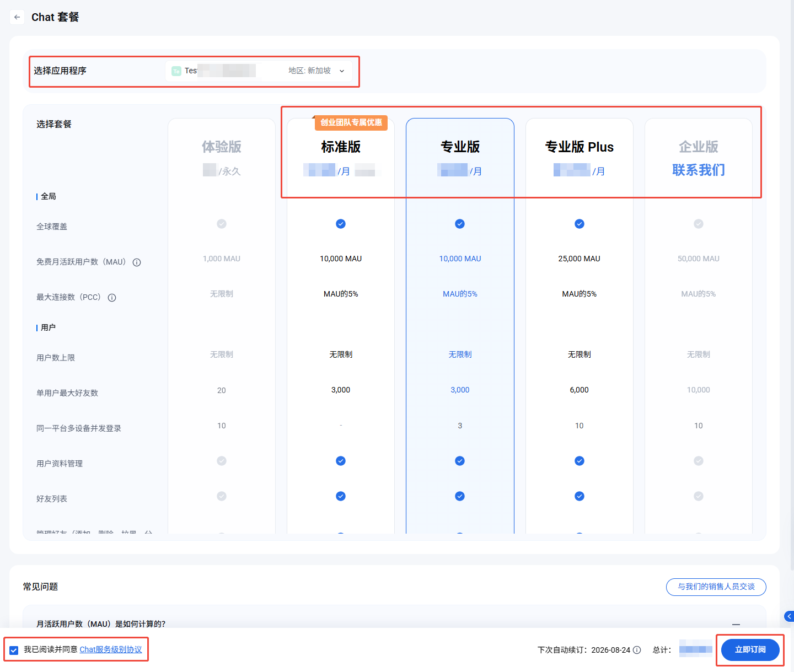Click the 用户资料管理 checkmark under 标准版
Screen dimensions: 794x672
(x=341, y=461)
